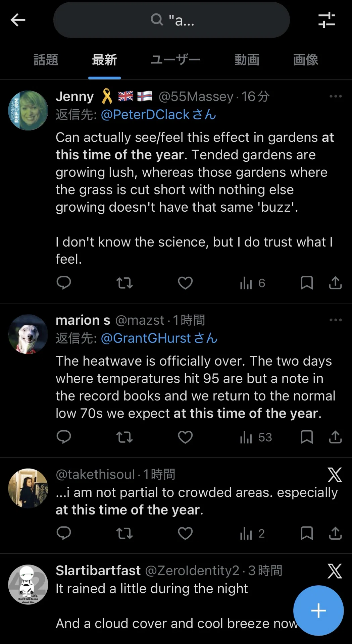The width and height of the screenshot is (352, 644).
Task: Bookmark marion s's heatwave tweet
Action: [x=307, y=437]
